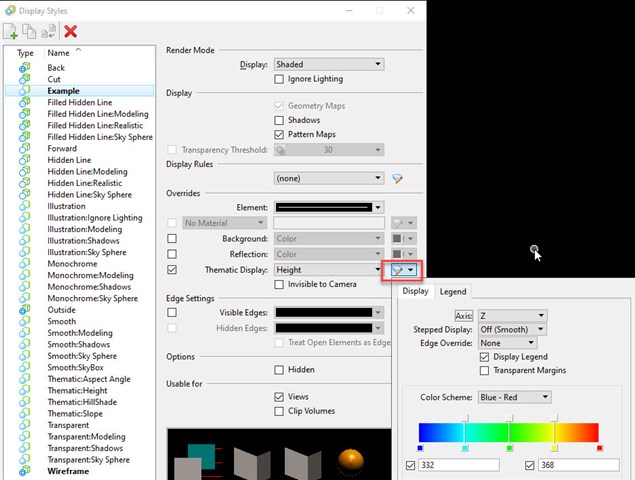The height and width of the screenshot is (480, 635).
Task: Click the Name column header to sort
Action: click(x=60, y=53)
